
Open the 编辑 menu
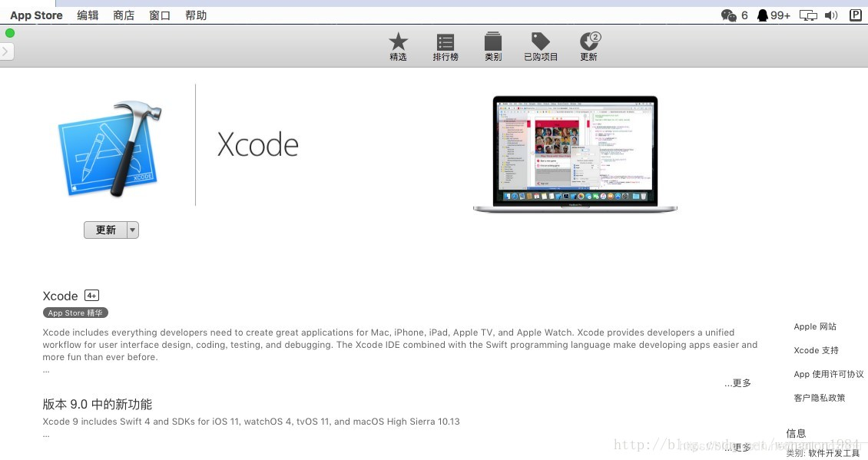click(88, 15)
